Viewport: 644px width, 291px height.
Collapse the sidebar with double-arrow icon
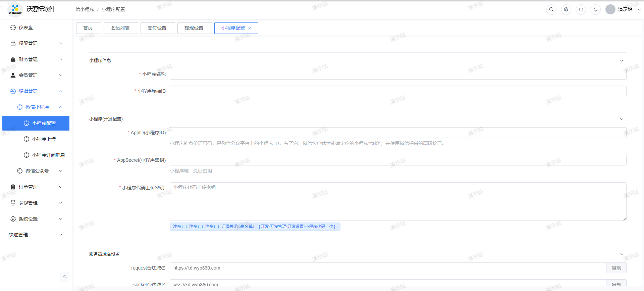pyautogui.click(x=65, y=277)
